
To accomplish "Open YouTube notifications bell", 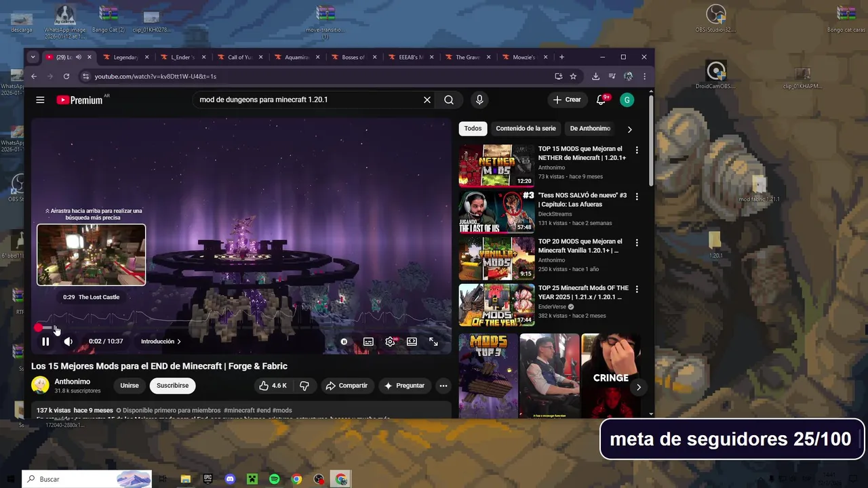I will click(601, 100).
